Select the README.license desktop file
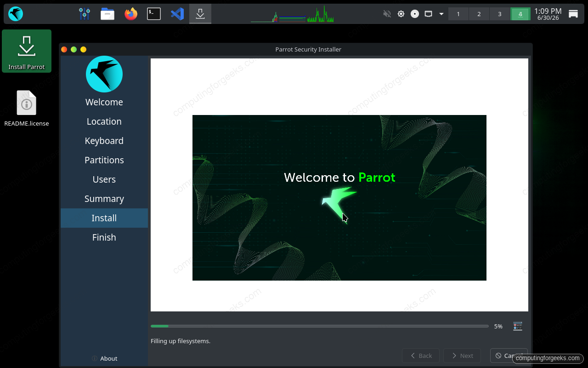 pyautogui.click(x=27, y=109)
